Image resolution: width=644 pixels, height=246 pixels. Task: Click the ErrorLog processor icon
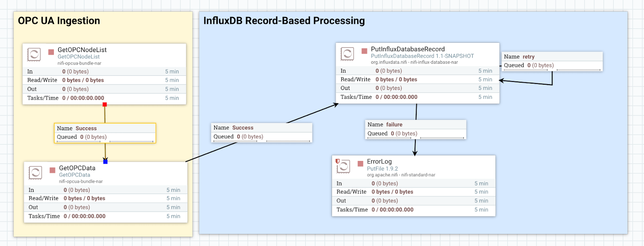[x=343, y=166]
